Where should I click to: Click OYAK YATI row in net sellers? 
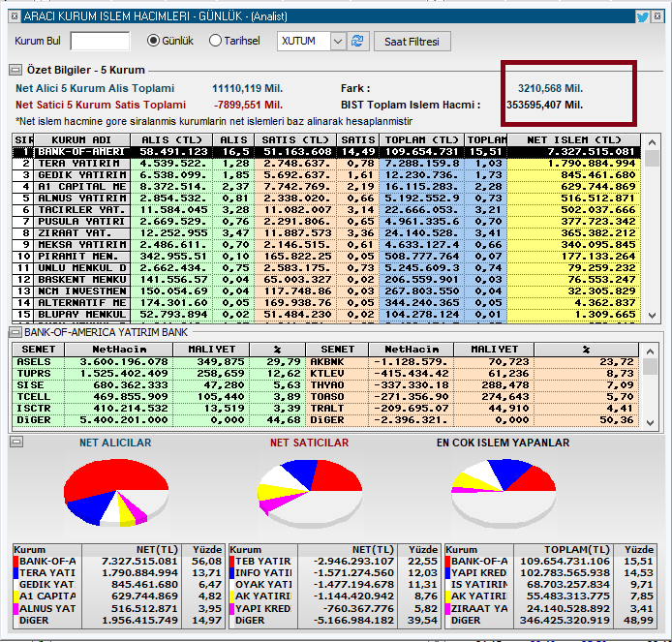pos(333,584)
